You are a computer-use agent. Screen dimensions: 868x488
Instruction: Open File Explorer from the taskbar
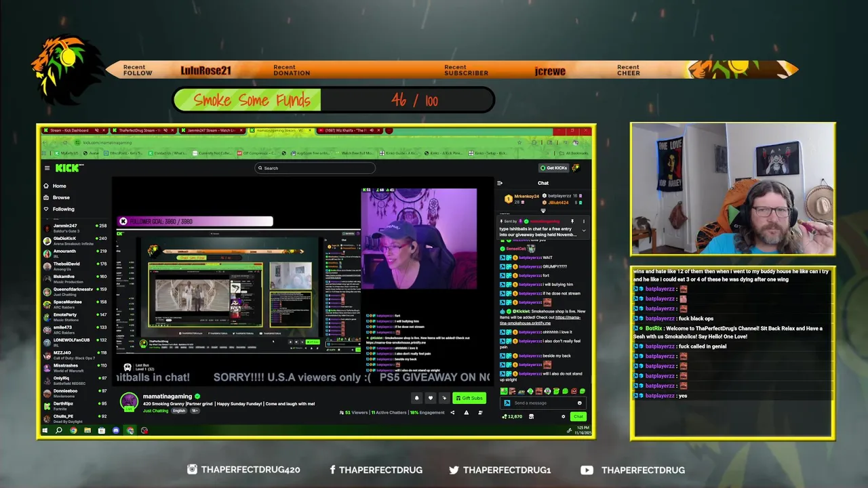point(87,430)
